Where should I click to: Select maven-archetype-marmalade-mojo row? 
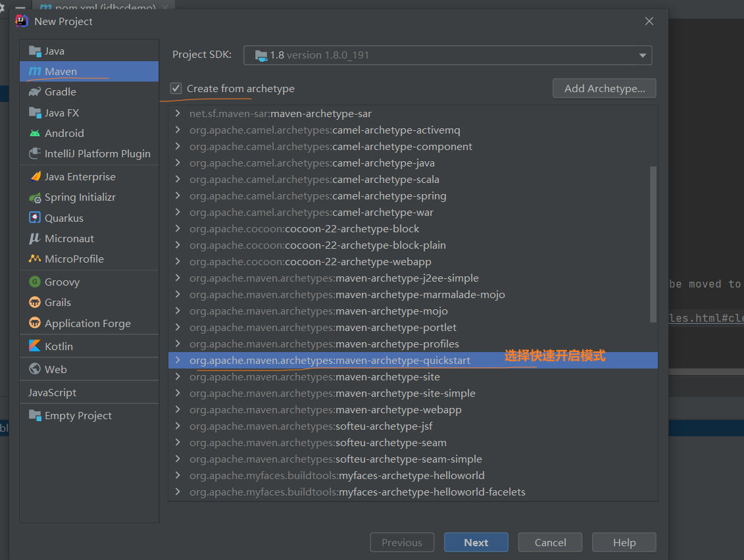coord(413,295)
